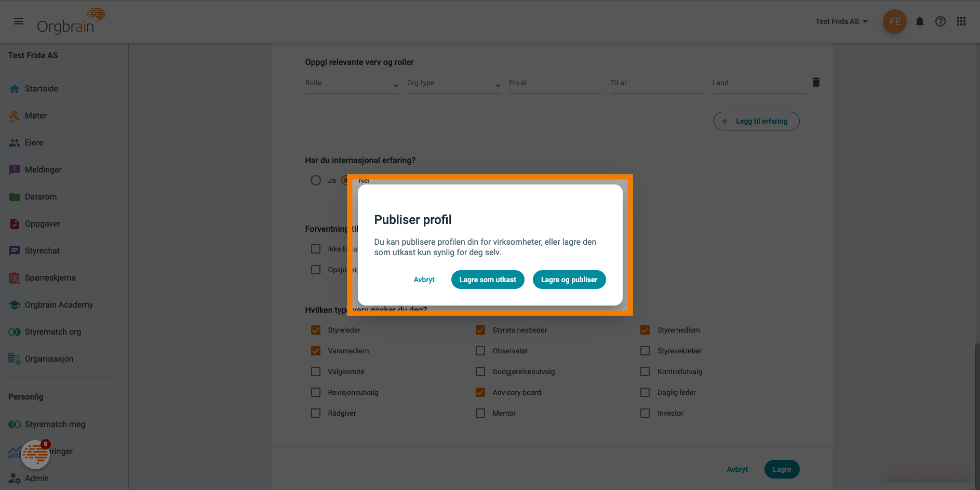Screen dimensions: 980x490
Task: Check the Styresekretær checkbox
Action: (645, 351)
